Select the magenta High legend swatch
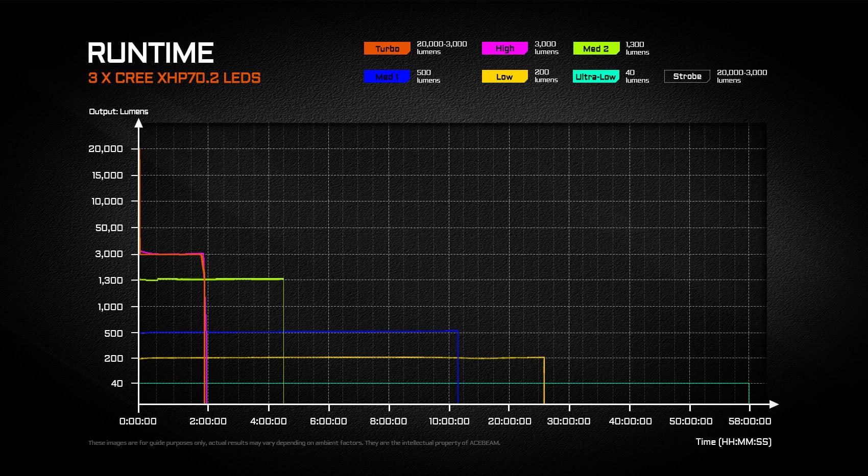The height and width of the screenshot is (476, 868). pyautogui.click(x=504, y=48)
